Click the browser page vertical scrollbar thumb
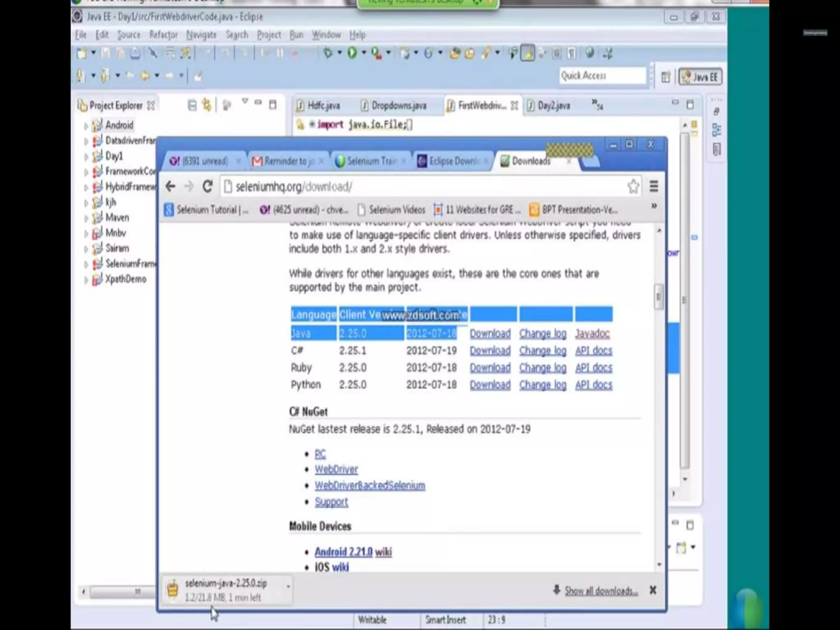 coord(658,297)
